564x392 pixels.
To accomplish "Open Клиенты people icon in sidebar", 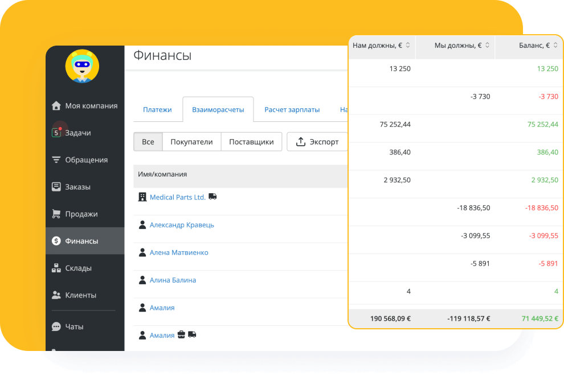I will pos(56,295).
